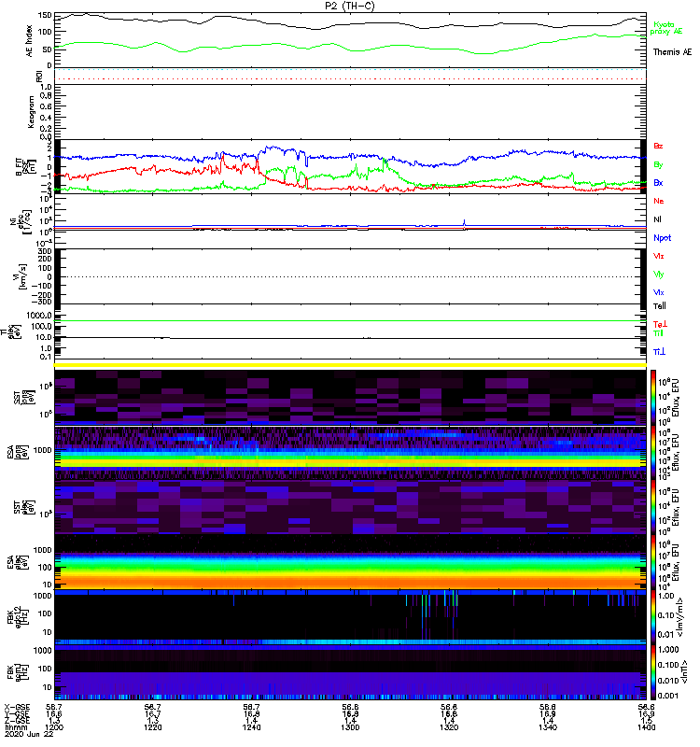
Task: Click the red dotted line in the ROI panel
Action: coord(350,79)
